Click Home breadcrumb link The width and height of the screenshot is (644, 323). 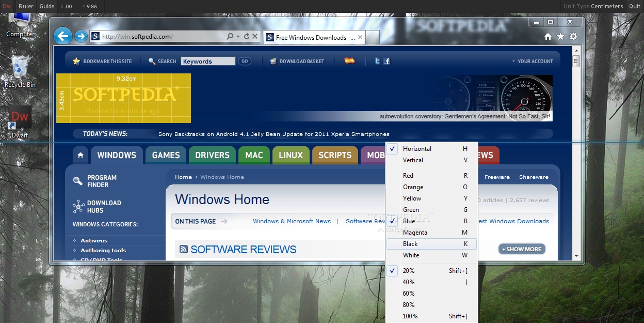tap(183, 177)
